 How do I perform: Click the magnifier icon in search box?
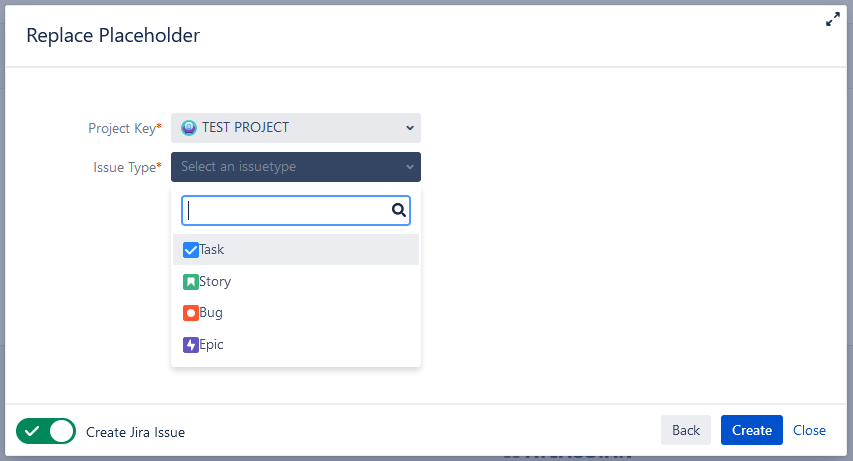398,210
